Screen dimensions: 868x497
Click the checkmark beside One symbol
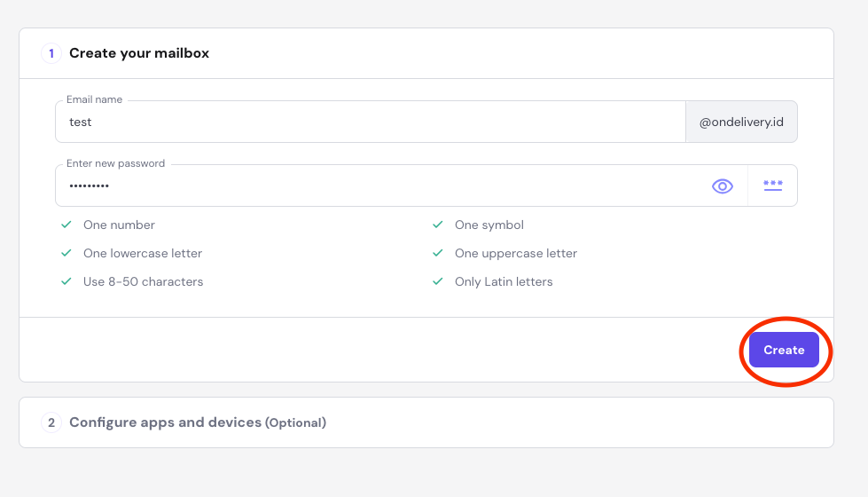[x=437, y=225]
